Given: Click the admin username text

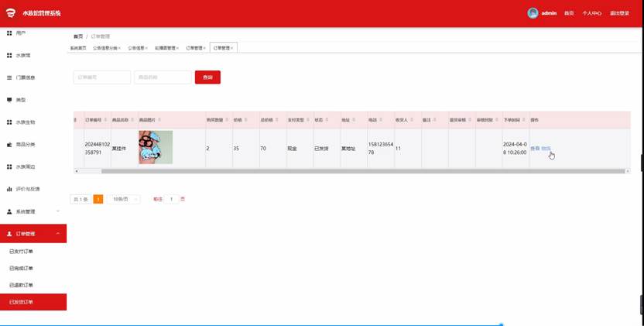Looking at the screenshot, I should pos(549,13).
